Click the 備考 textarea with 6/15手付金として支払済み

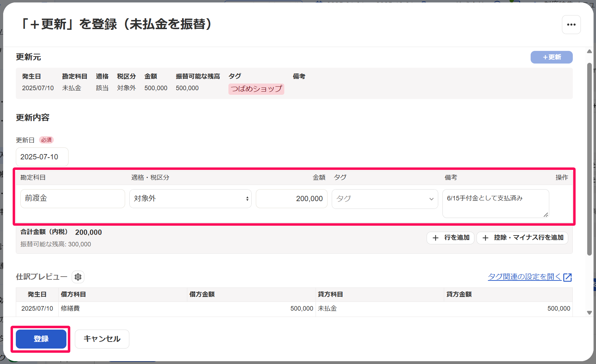[495, 204]
